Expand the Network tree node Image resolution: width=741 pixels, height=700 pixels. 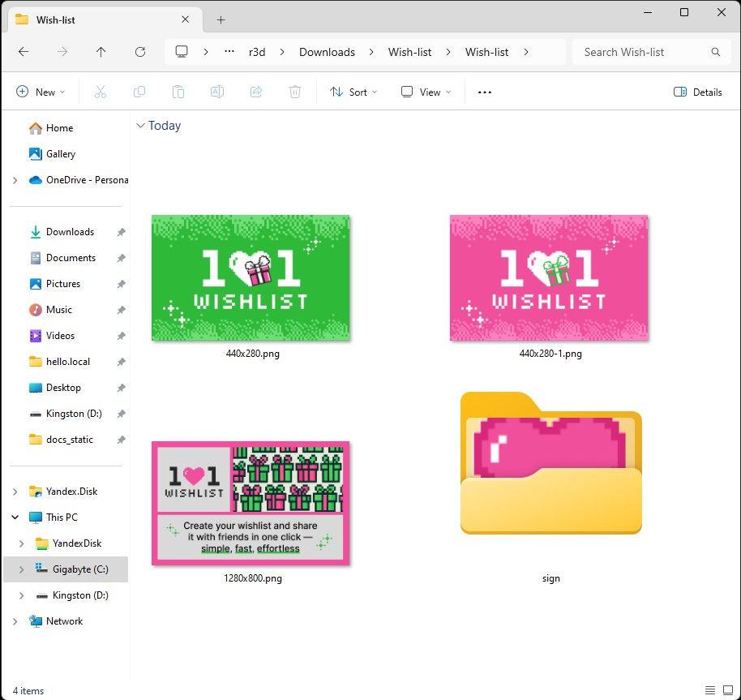15,621
